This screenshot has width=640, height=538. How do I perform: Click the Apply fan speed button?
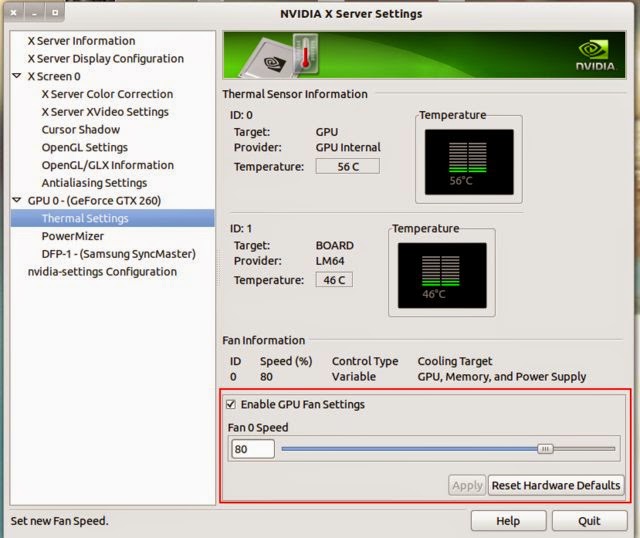pos(467,485)
